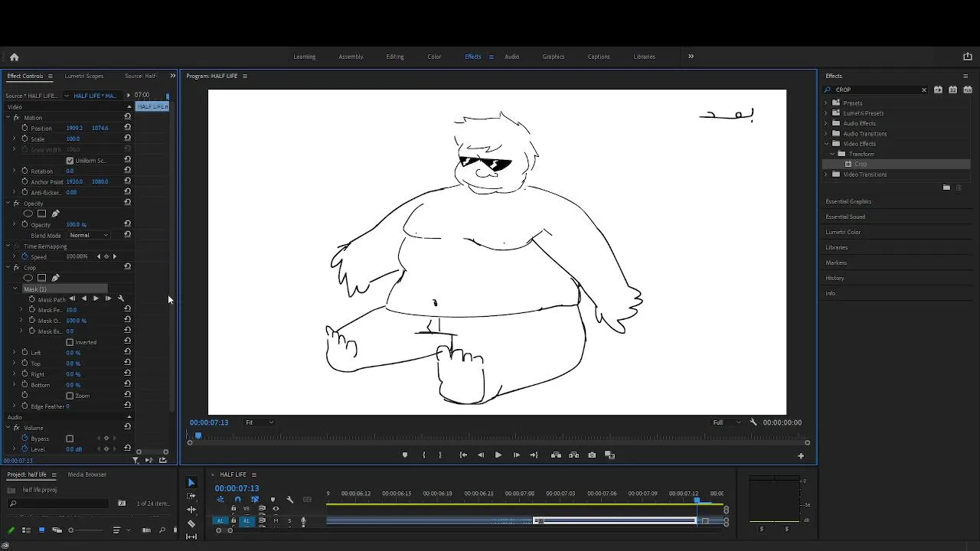This screenshot has height=551, width=980.
Task: Mark Out point in Program monitor
Action: point(439,455)
